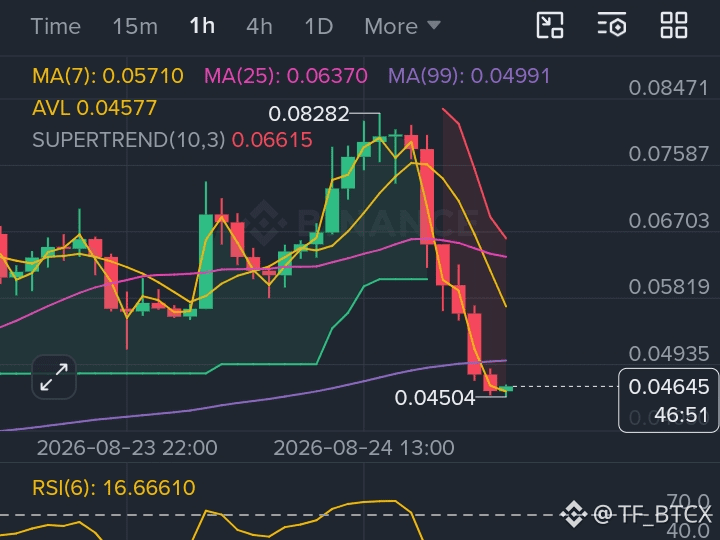This screenshot has width=720, height=540.
Task: Switch to the Time chart view
Action: coord(56,26)
